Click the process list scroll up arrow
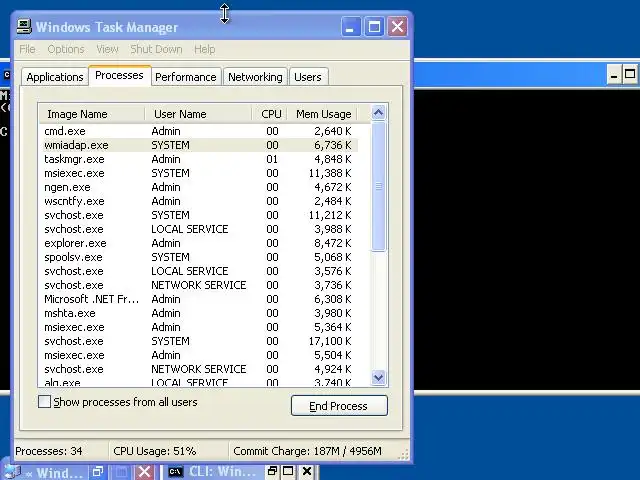This screenshot has height=480, width=640. [378, 112]
